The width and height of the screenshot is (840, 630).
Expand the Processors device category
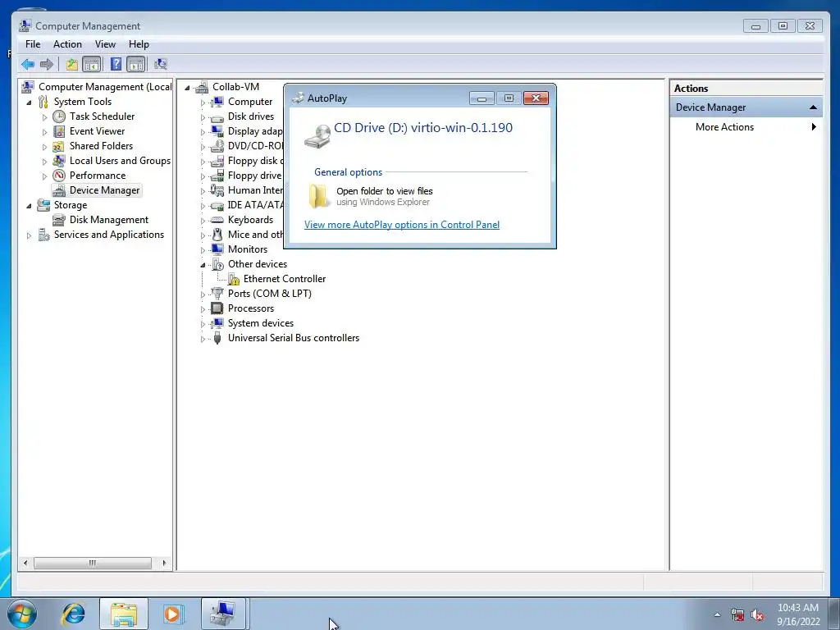203,309
